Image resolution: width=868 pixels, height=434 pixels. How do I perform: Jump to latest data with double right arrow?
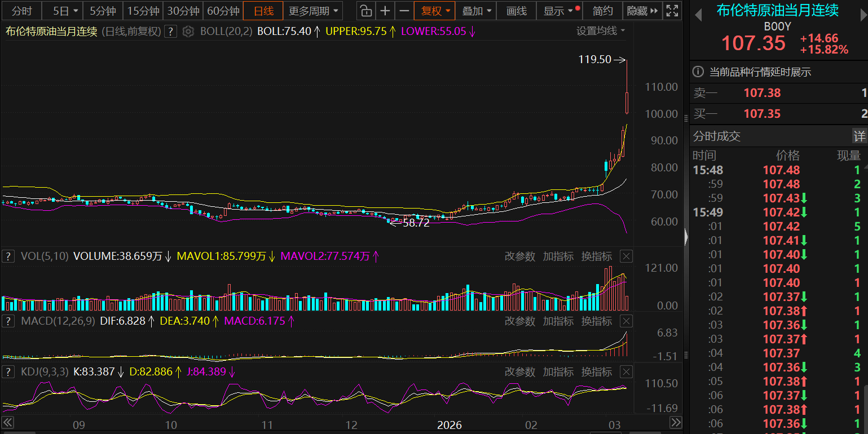[x=675, y=423]
